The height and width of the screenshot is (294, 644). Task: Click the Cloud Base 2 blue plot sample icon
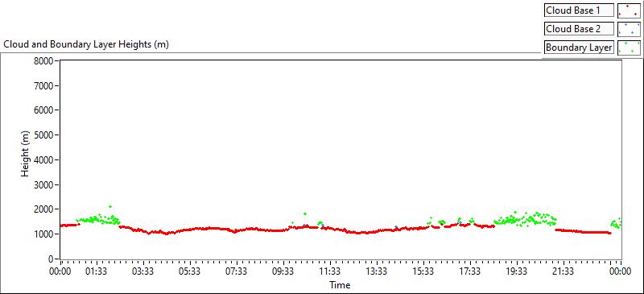pos(629,29)
